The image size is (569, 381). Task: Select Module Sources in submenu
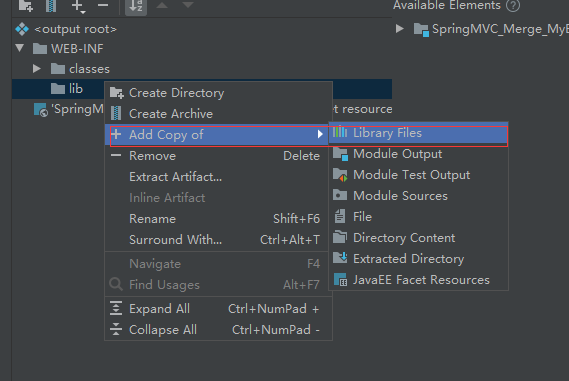[x=418, y=196]
